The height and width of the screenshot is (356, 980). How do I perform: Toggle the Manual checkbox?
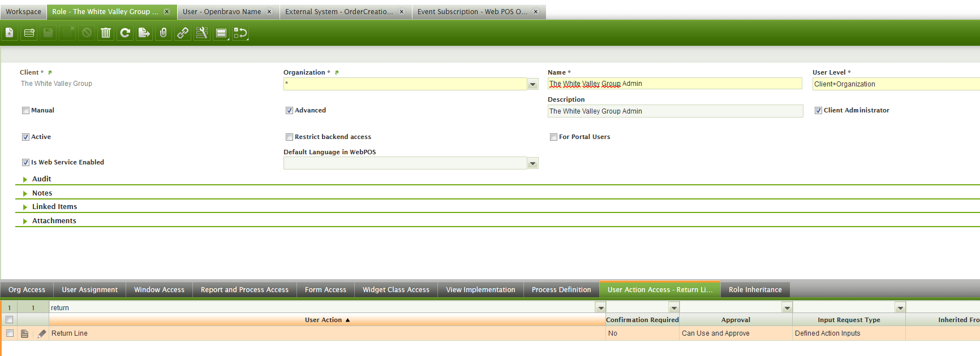[x=25, y=111]
